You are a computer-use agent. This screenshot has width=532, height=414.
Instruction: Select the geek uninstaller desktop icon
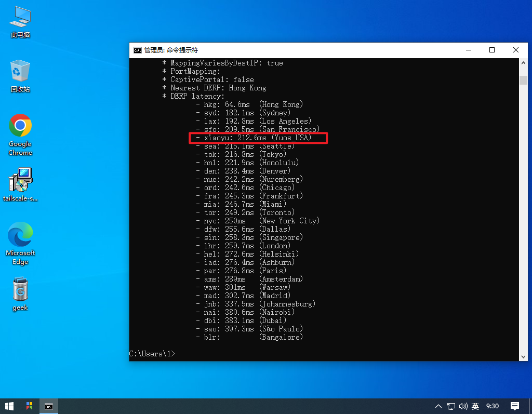coord(20,295)
